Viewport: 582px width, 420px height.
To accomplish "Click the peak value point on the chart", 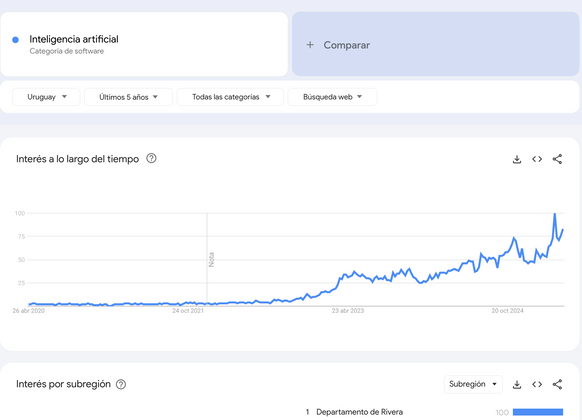I will 555,214.
